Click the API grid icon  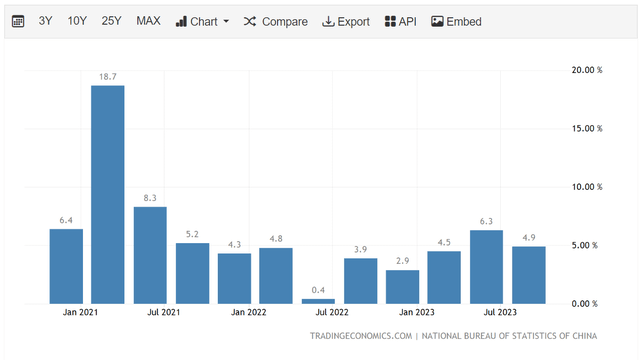390,21
